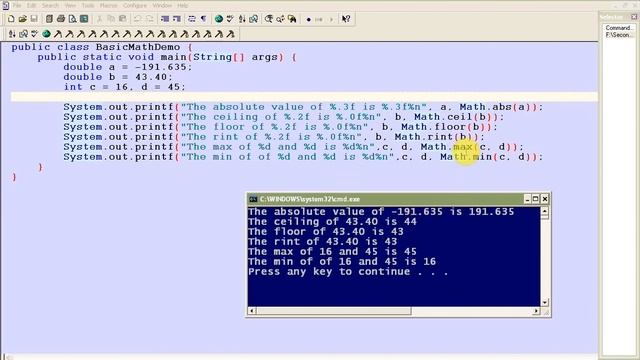Open the Configure menu
Image resolution: width=640 pixels, height=360 pixels.
135,5
